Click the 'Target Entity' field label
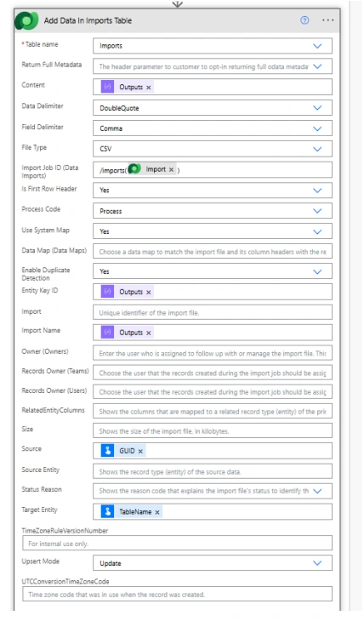 click(39, 510)
